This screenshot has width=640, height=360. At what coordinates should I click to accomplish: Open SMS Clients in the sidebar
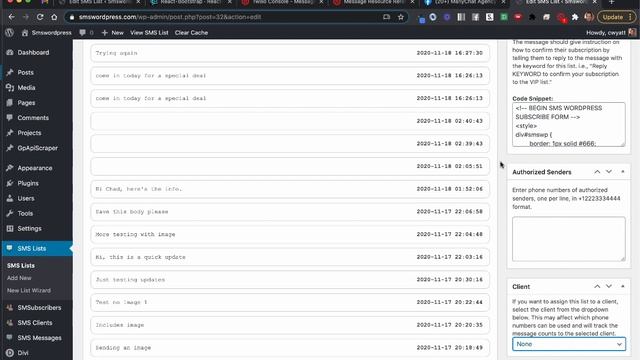coord(35,323)
